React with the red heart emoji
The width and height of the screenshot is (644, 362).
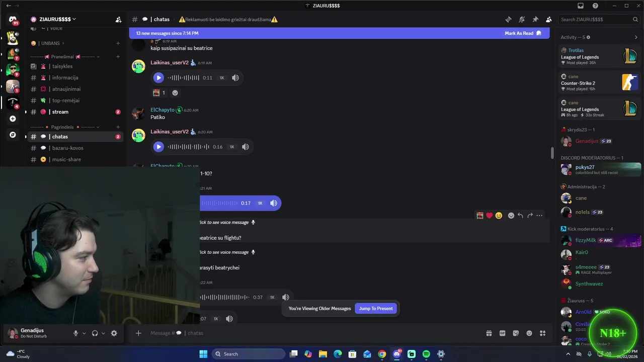coord(489,216)
